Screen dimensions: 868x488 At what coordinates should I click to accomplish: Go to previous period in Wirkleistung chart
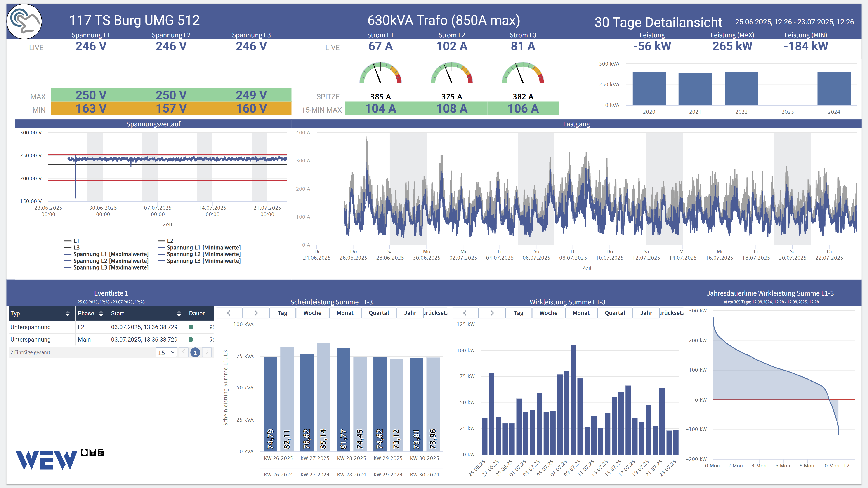465,313
